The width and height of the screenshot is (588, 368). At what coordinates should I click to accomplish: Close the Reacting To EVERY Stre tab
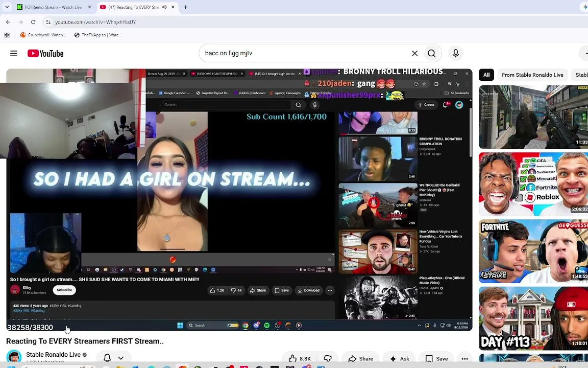(173, 7)
